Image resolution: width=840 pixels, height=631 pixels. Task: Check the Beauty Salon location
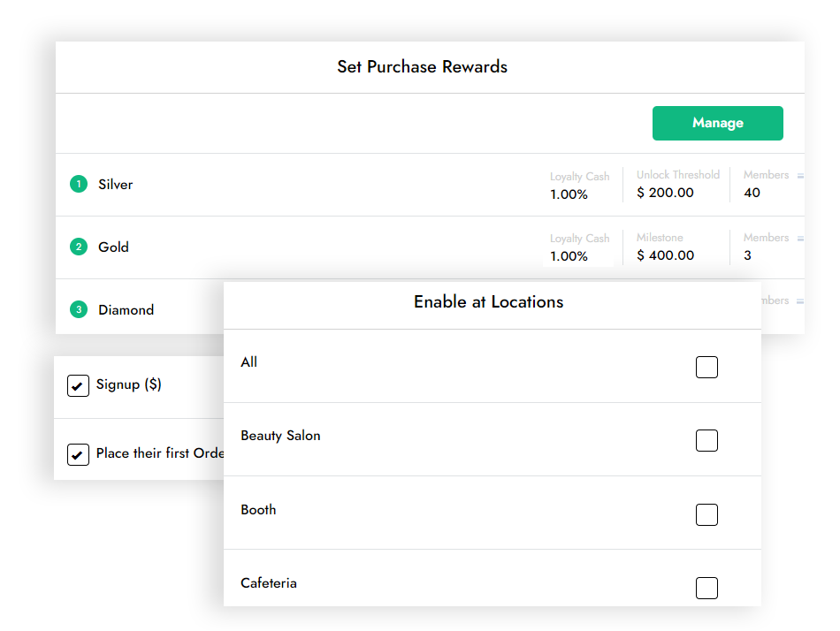point(706,440)
